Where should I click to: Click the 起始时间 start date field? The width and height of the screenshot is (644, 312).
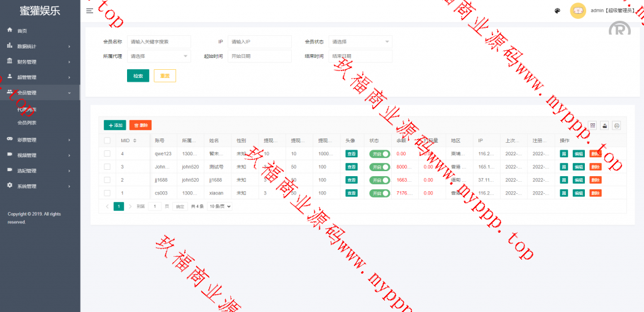[x=260, y=56]
